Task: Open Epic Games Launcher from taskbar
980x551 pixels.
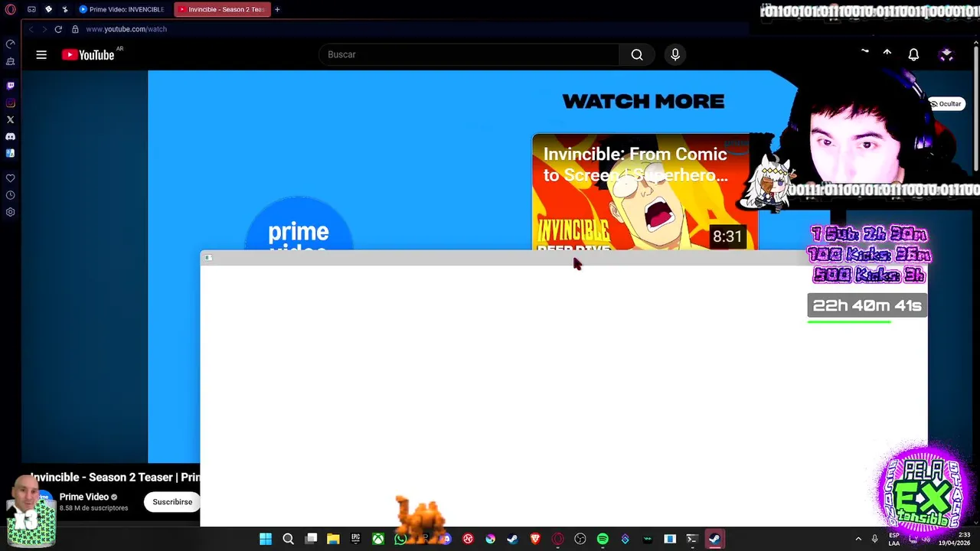Action: tap(355, 539)
